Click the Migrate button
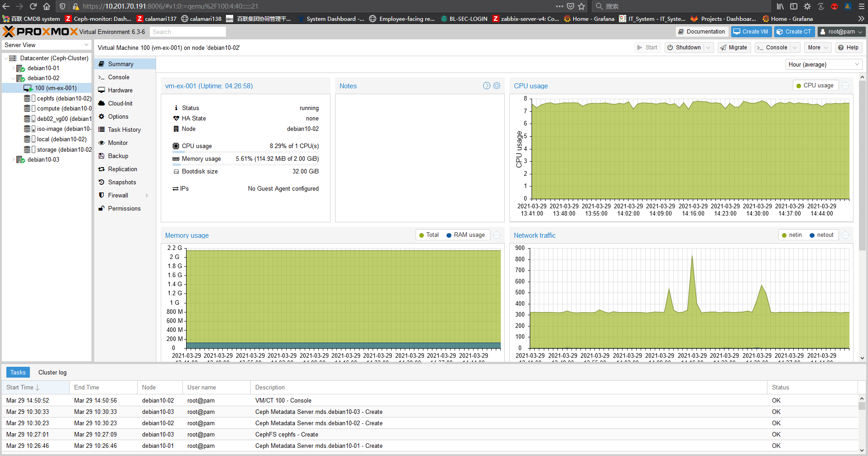This screenshot has width=868, height=456. click(734, 48)
